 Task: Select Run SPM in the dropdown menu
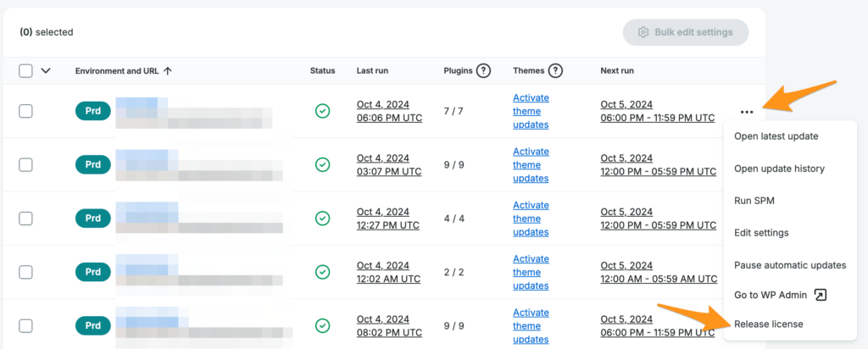(x=754, y=201)
